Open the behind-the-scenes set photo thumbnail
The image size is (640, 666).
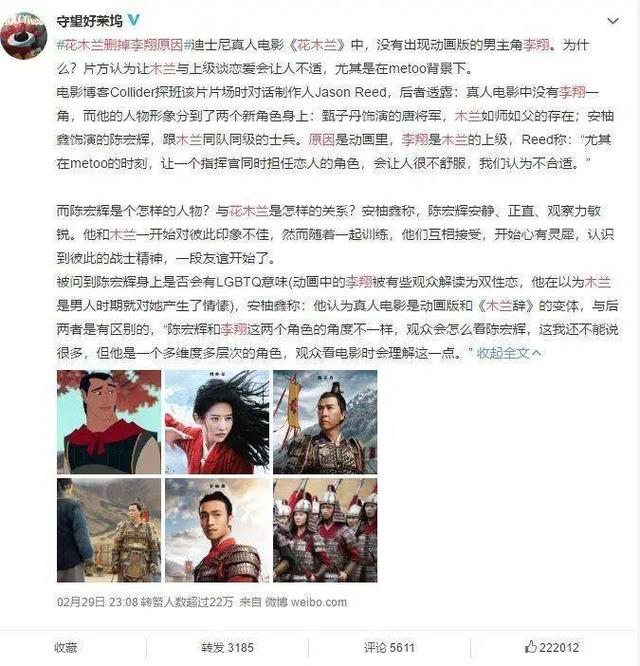tap(109, 530)
